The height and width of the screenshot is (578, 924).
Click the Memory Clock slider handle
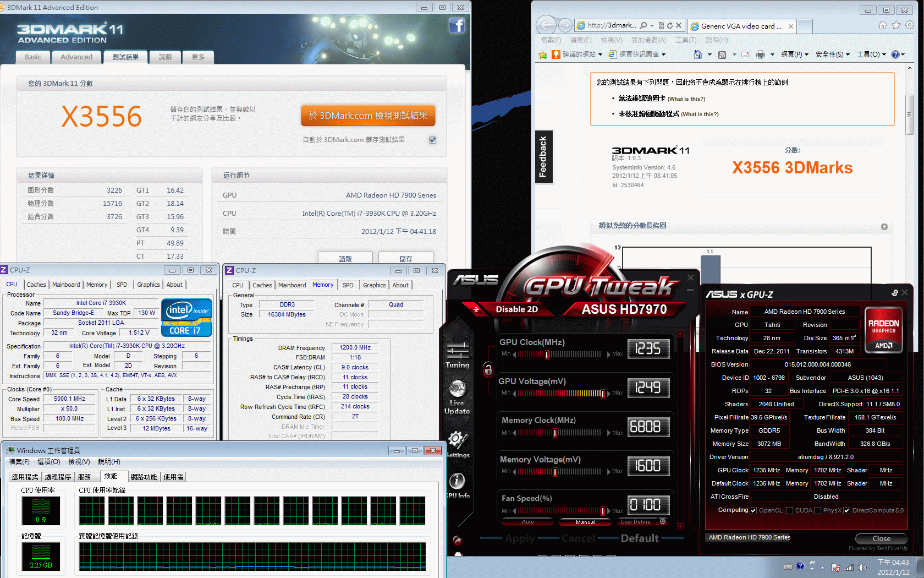[x=555, y=433]
